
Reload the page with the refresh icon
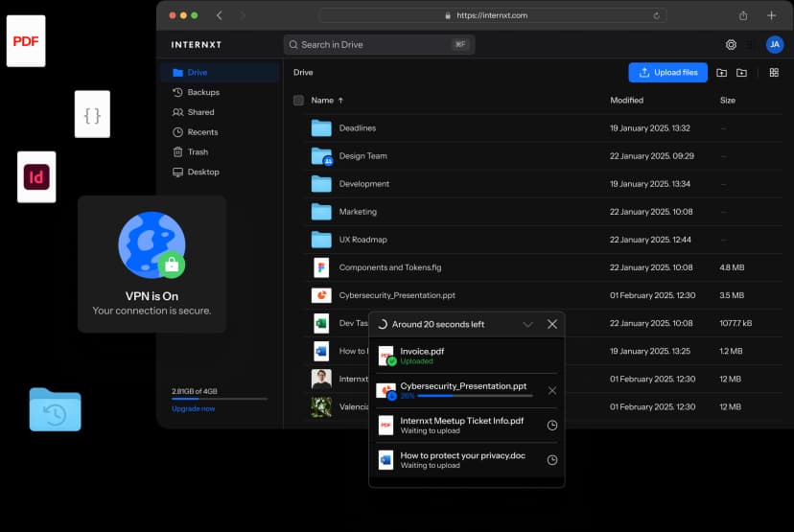656,15
